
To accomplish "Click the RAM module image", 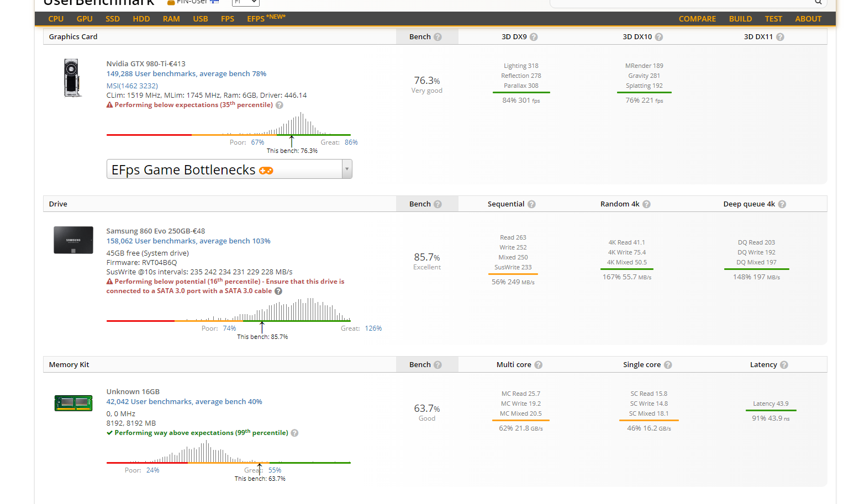I will pyautogui.click(x=73, y=403).
